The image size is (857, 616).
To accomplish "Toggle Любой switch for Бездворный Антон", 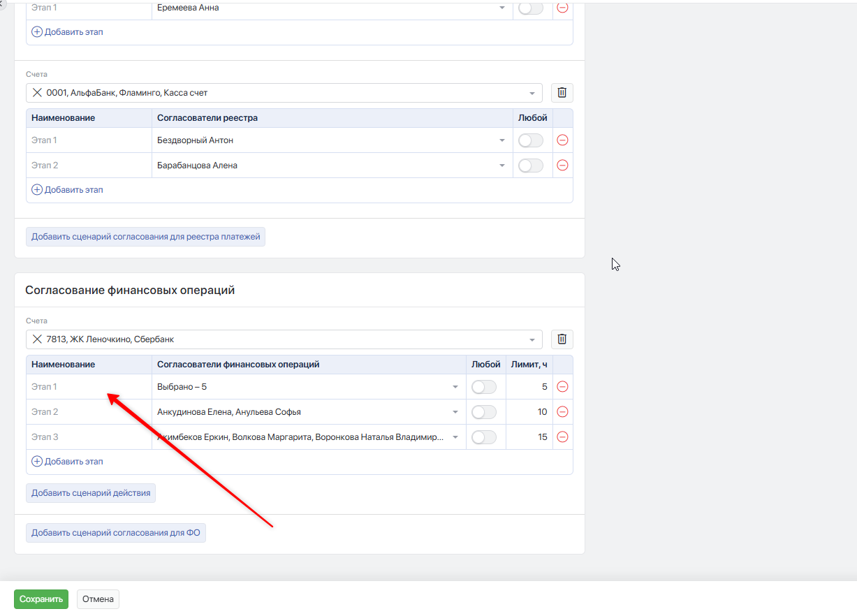I will pos(531,140).
